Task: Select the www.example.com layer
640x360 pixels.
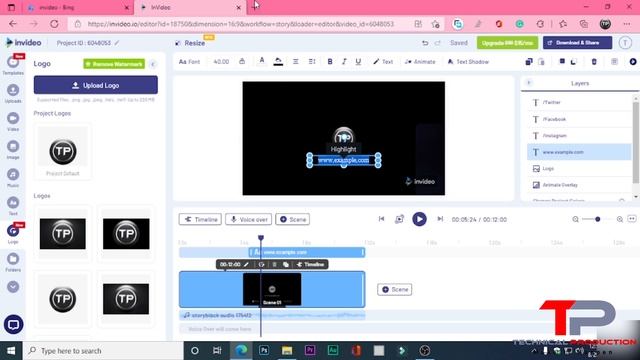Action: tap(579, 152)
